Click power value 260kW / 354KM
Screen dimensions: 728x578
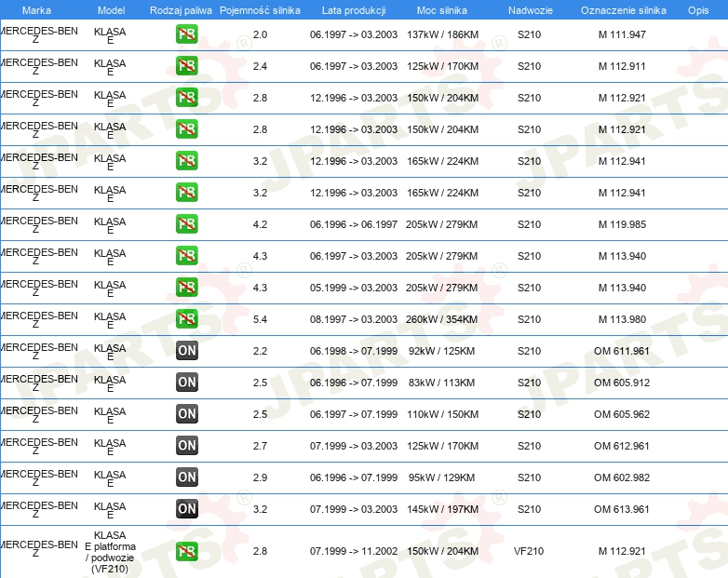coord(441,319)
